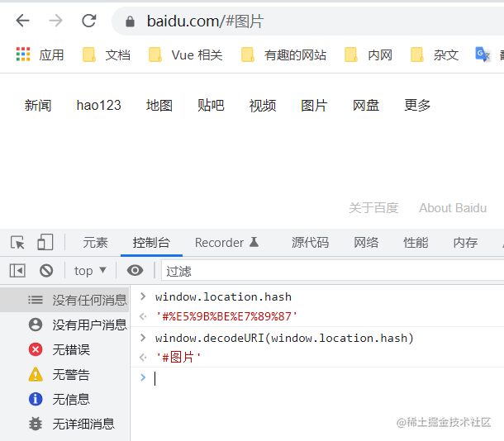
Task: Select the '#图片' console result
Action: (x=178, y=357)
